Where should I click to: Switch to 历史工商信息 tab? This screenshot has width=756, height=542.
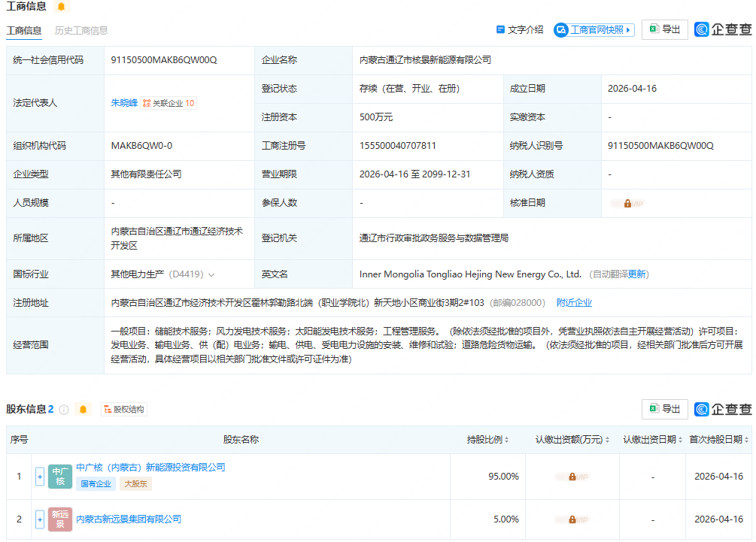tap(81, 31)
